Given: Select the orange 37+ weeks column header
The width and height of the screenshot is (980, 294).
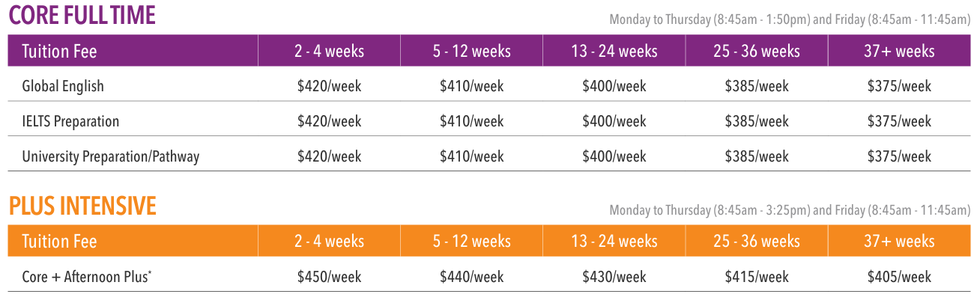Looking at the screenshot, I should coord(899,241).
